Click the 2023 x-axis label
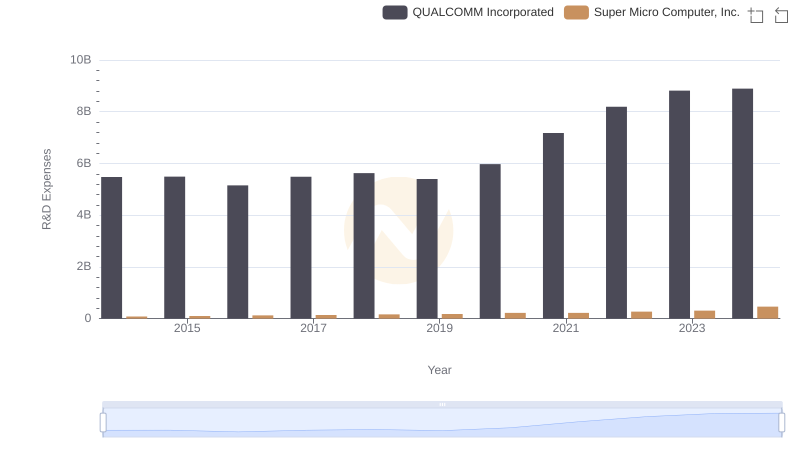This screenshot has height=461, width=800. 692,328
